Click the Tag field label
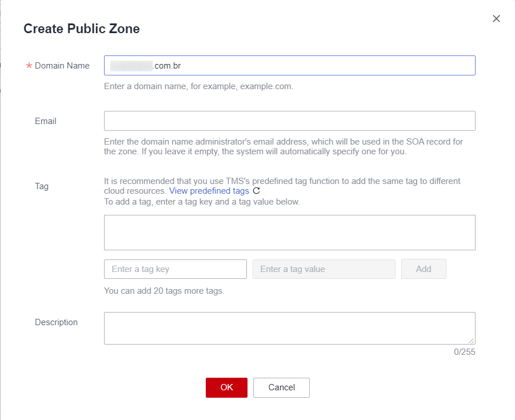Viewport: 515px width, 420px height. click(x=42, y=186)
